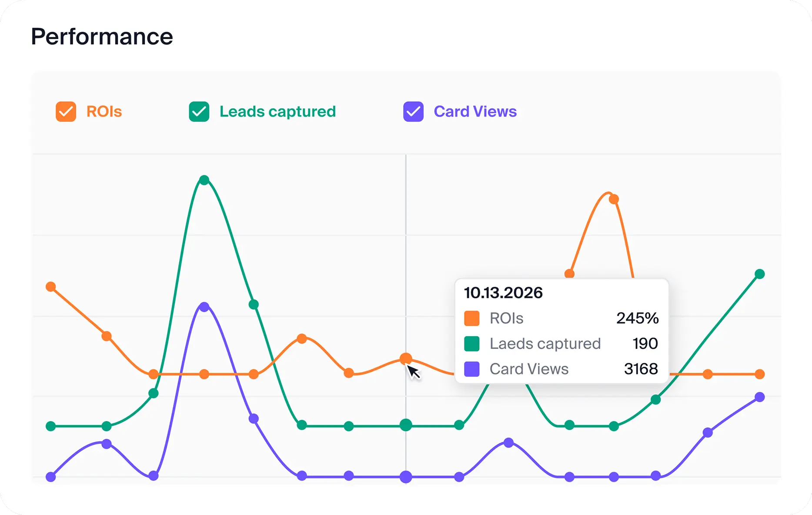Screen dimensions: 812x515
Task: Click the purple point on the vertical hover line
Action: [x=405, y=477]
